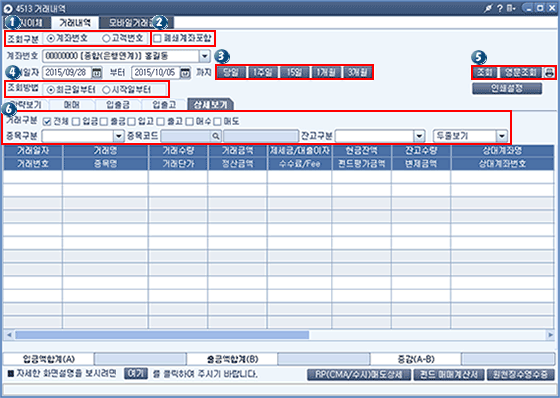Select the 계좌번호 radio button
The image size is (560, 398).
51,38
